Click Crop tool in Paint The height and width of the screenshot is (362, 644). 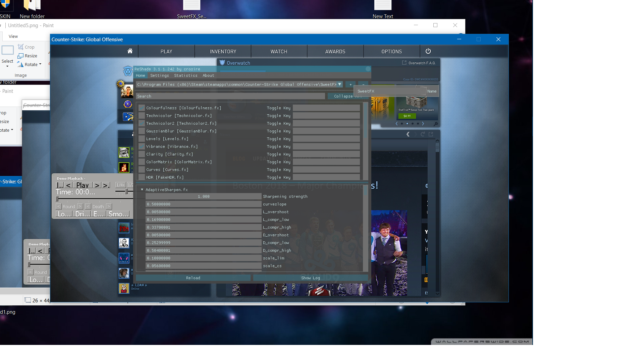pyautogui.click(x=26, y=47)
